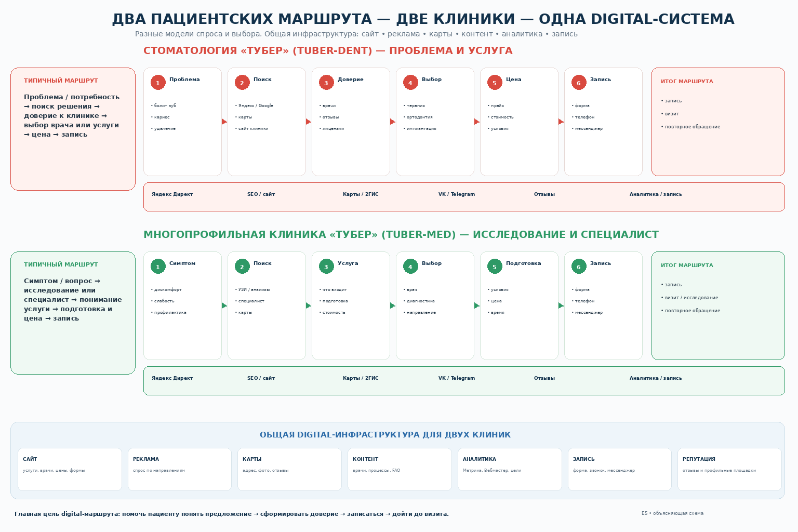Click red step circle 5 beside 'Цена'
Viewport: 798px width, 532px height.
pyautogui.click(x=495, y=83)
